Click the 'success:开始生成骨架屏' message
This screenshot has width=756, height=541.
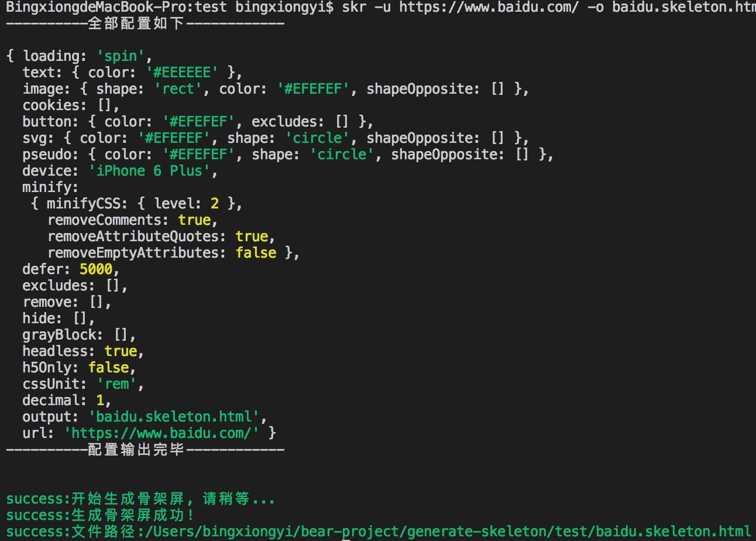pyautogui.click(x=140, y=499)
